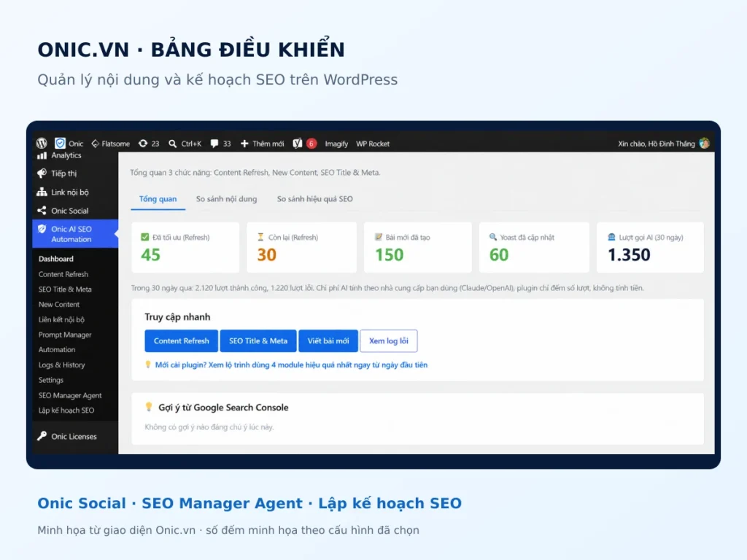Click the lightbulb icon beside Gợi ý từ Google
This screenshot has width=747, height=560.
tap(149, 407)
